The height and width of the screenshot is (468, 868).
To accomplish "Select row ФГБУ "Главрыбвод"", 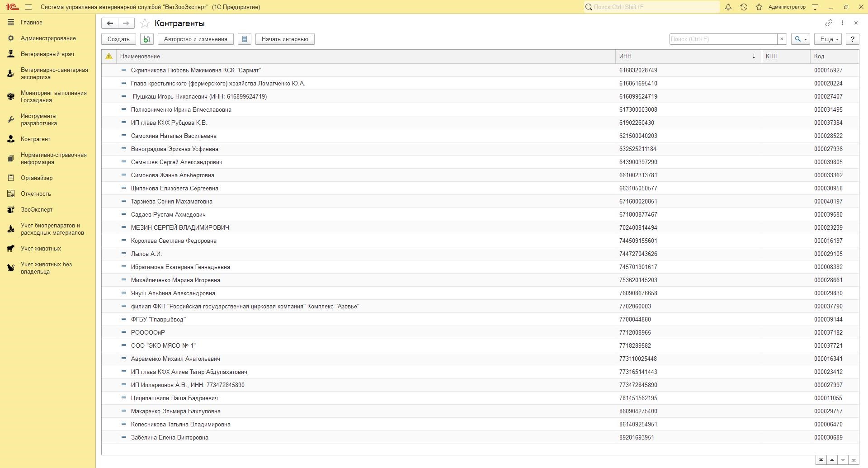I will [480, 319].
